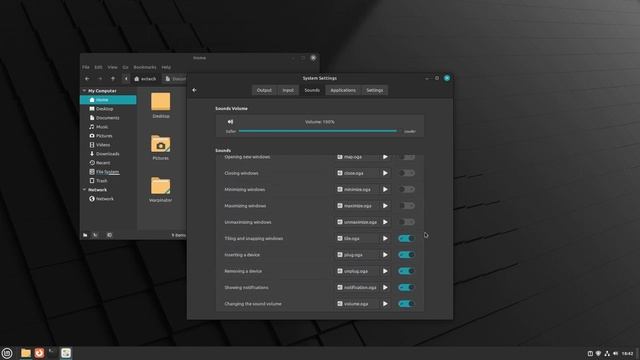Click the file manager back arrow

87,78
